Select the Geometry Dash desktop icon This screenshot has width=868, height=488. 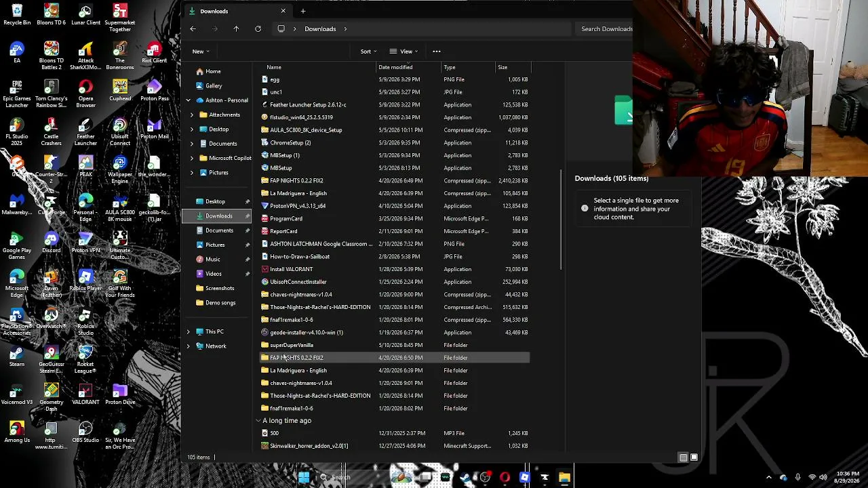click(52, 398)
